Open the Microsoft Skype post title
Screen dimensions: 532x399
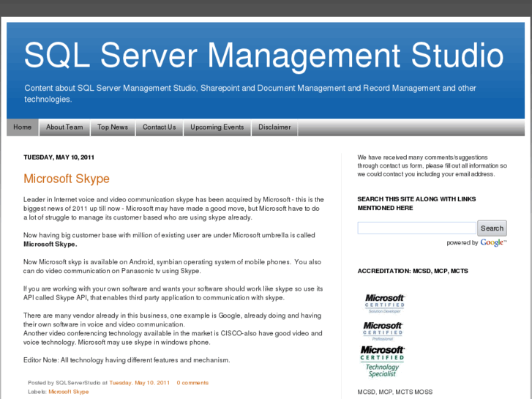point(67,179)
